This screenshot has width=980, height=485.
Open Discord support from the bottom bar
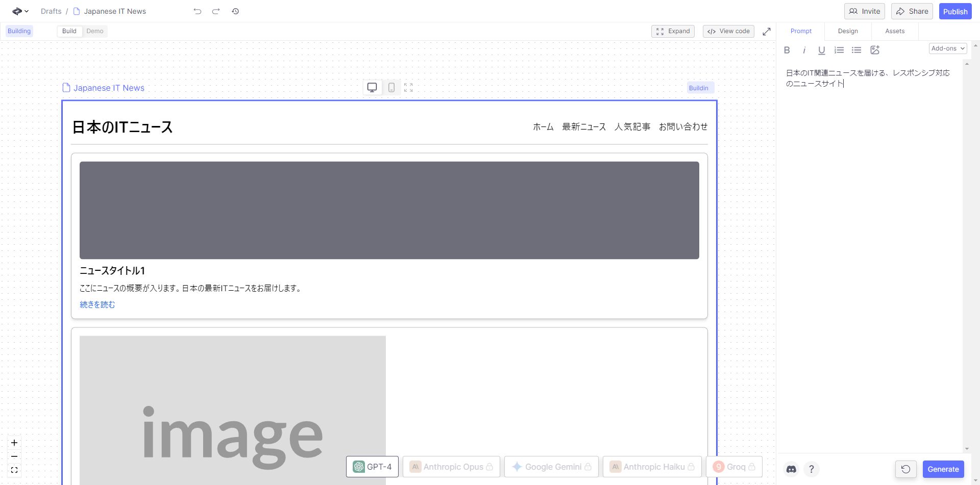(x=791, y=469)
